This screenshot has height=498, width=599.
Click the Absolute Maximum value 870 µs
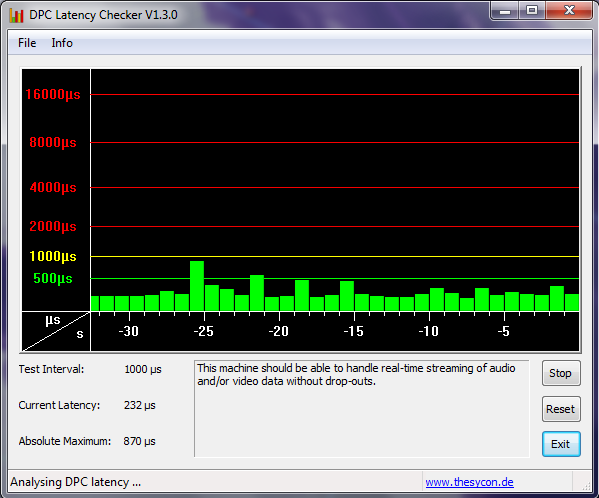(x=139, y=441)
